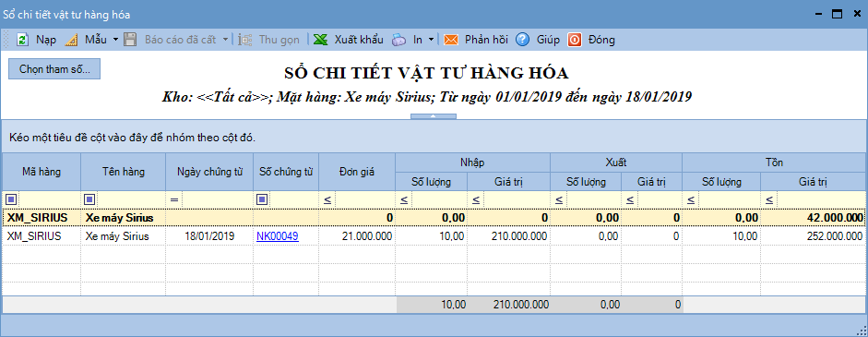Click the Phản hồi envelope icon

pyautogui.click(x=451, y=40)
